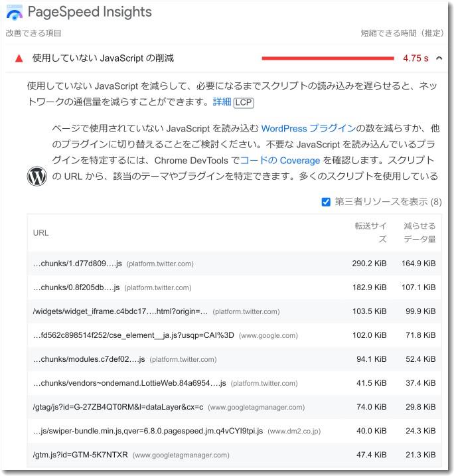Click the /gtm.js?id=GTM-5K7NTXR URL
454x476 pixels.
point(80,455)
